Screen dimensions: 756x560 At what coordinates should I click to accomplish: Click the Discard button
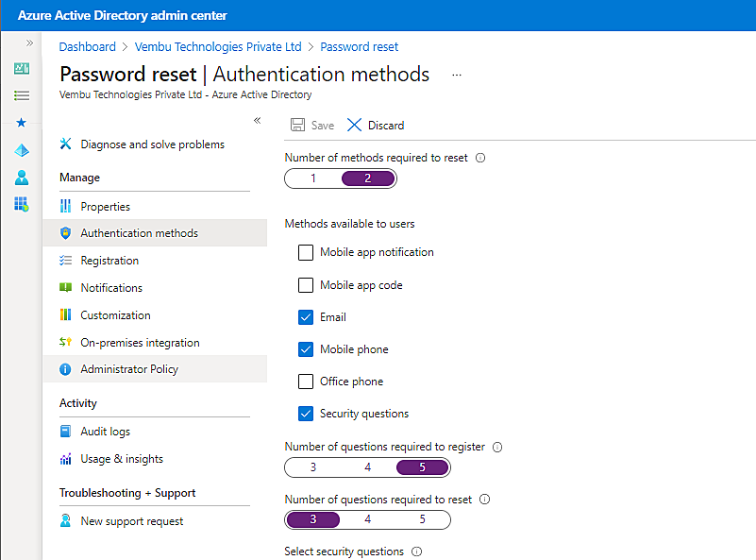coord(376,125)
